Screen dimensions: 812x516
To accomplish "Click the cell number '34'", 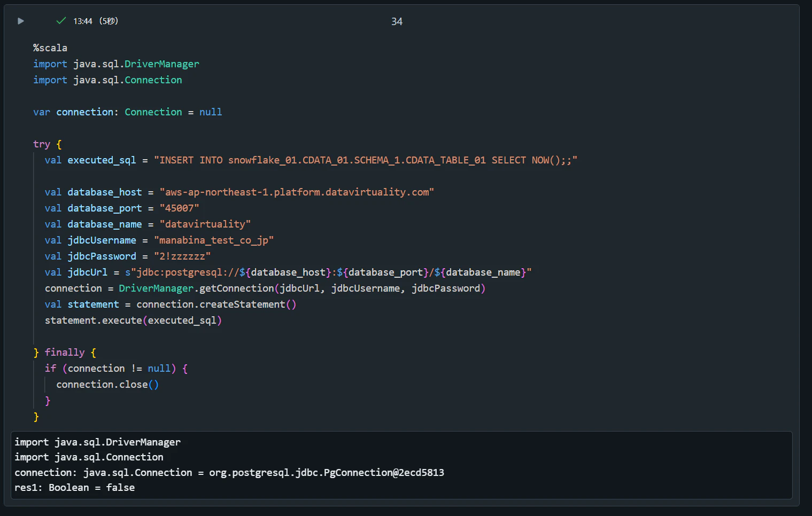I will click(397, 22).
